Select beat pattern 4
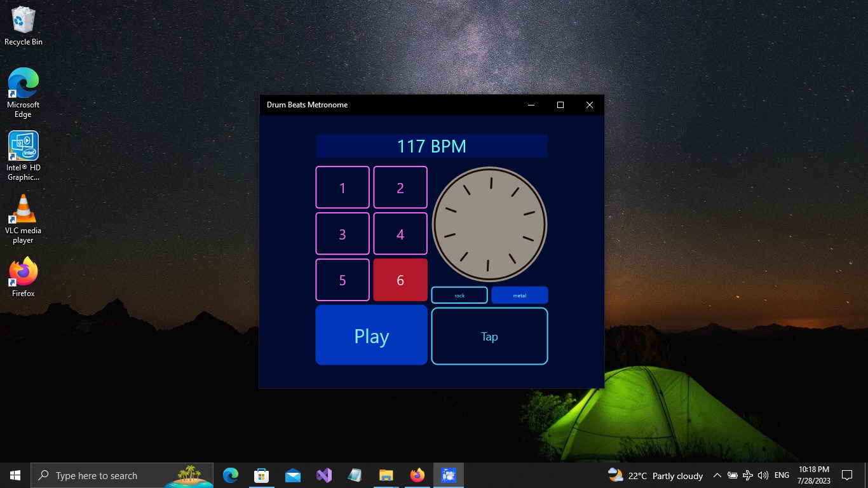 (x=400, y=233)
